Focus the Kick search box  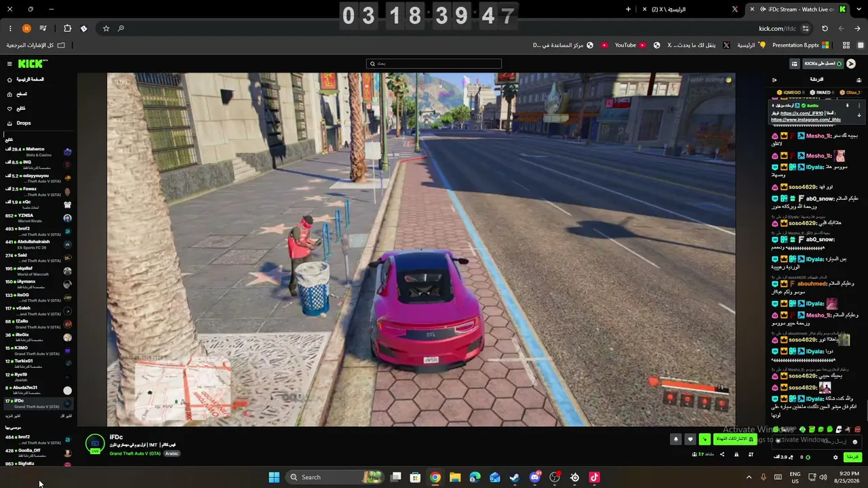(x=434, y=64)
